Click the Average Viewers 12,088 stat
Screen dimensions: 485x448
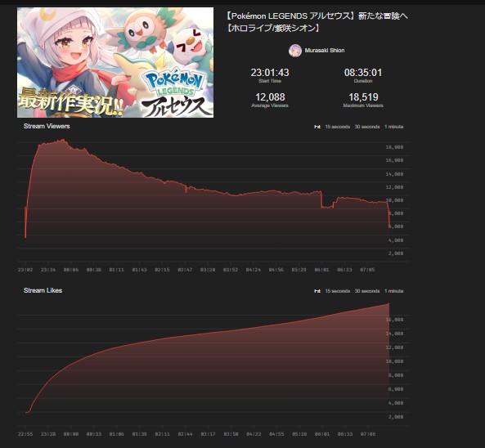pos(270,100)
